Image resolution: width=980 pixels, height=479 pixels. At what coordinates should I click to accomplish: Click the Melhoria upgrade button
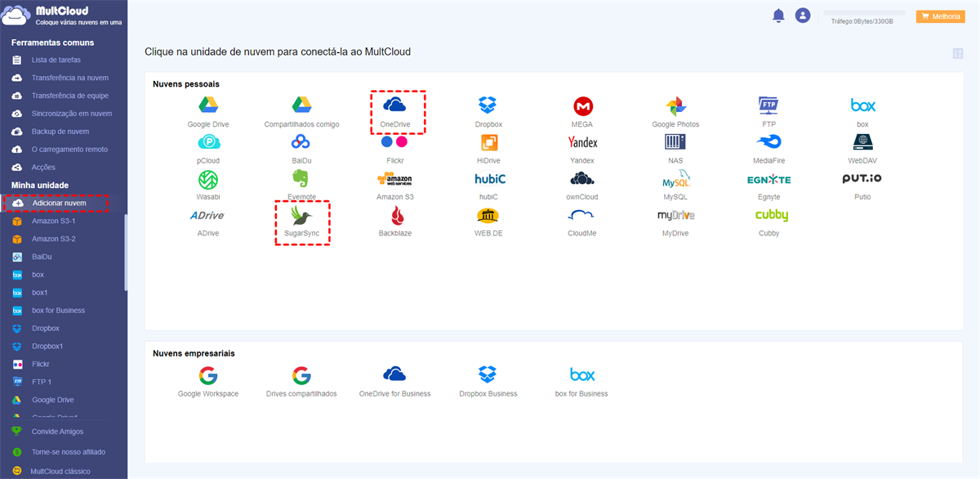pos(941,16)
